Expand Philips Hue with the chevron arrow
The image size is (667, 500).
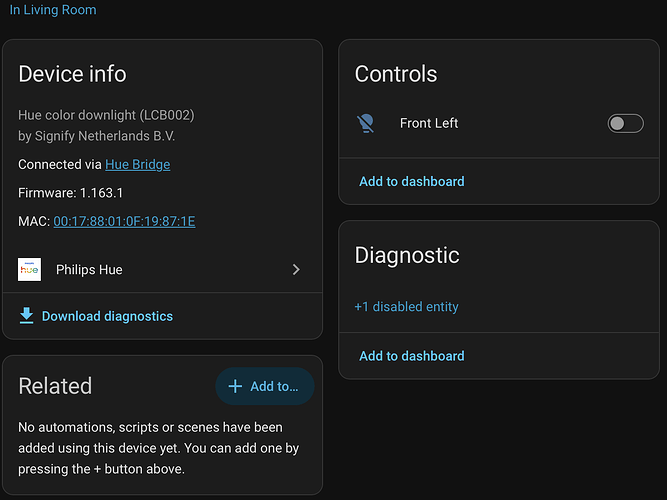point(296,269)
